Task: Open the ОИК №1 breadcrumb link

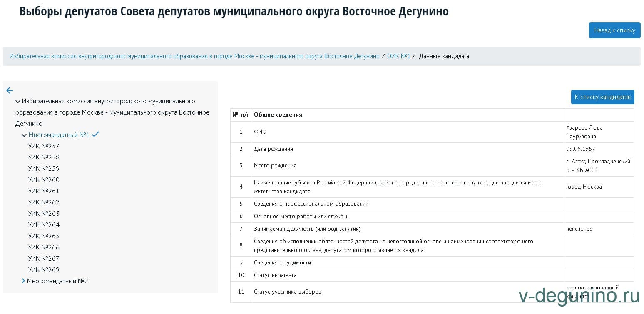Action: pos(398,56)
